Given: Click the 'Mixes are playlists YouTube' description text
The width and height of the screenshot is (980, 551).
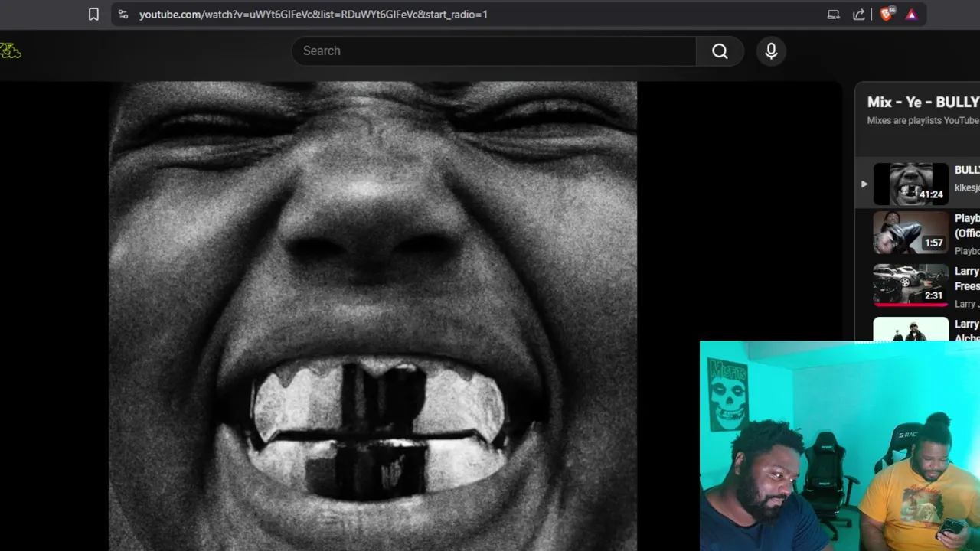Looking at the screenshot, I should [x=923, y=120].
